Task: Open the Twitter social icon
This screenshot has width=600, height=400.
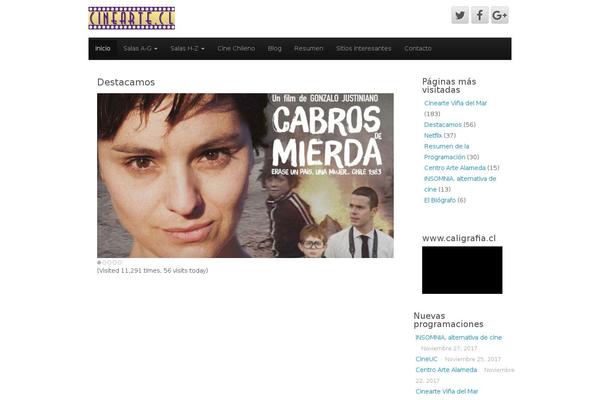Action: (x=460, y=15)
